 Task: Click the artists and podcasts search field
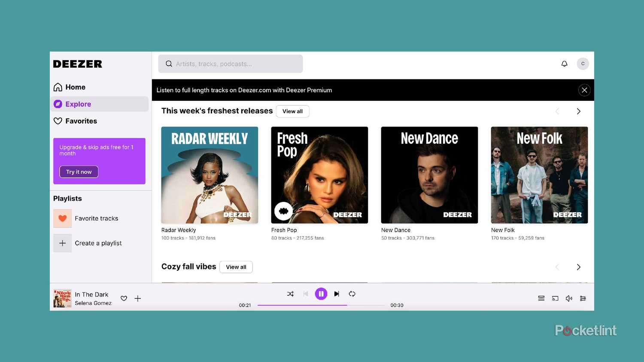(230, 63)
